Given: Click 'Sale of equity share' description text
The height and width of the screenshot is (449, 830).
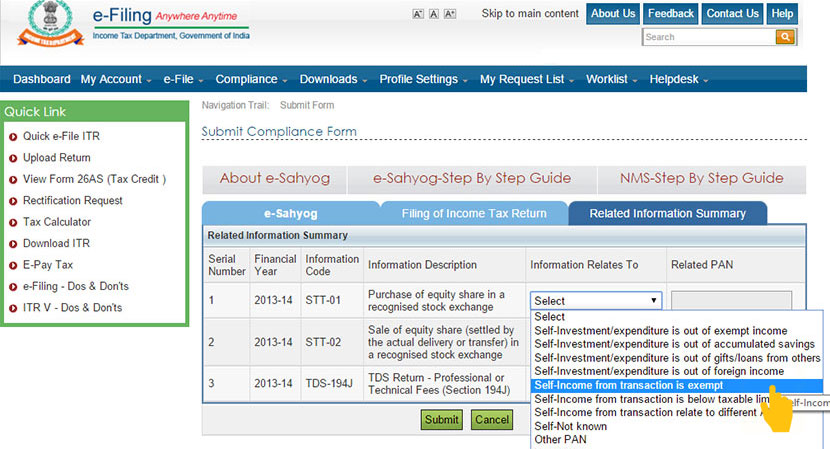Looking at the screenshot, I should click(443, 343).
